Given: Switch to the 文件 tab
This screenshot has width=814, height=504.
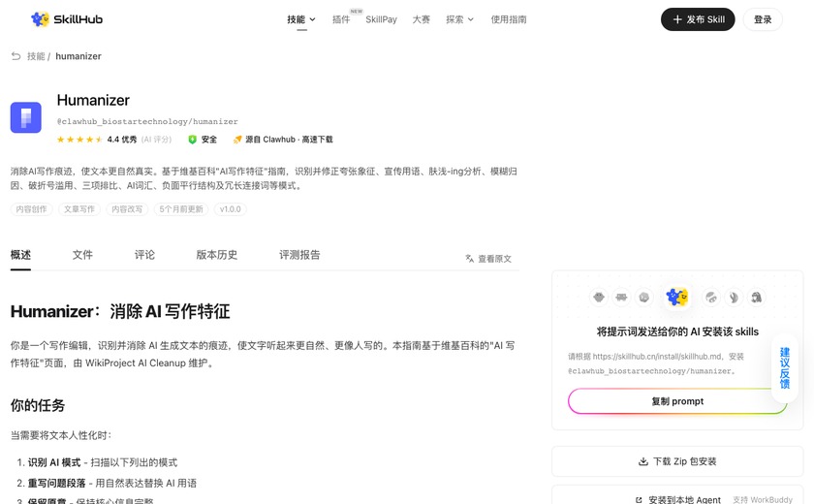Looking at the screenshot, I should pos(82,255).
